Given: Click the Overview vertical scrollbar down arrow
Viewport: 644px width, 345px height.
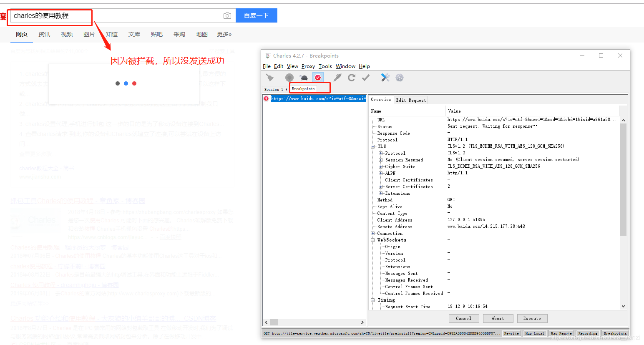Looking at the screenshot, I should pos(623,306).
